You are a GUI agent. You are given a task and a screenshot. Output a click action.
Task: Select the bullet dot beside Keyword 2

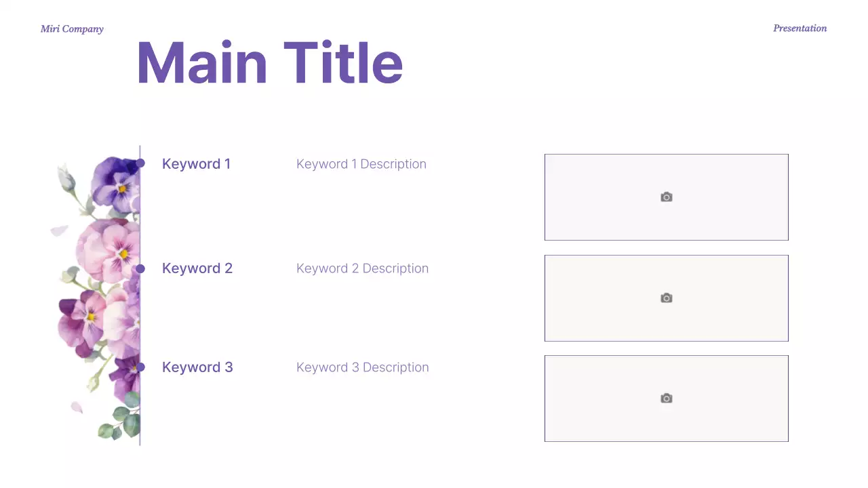[x=140, y=269]
